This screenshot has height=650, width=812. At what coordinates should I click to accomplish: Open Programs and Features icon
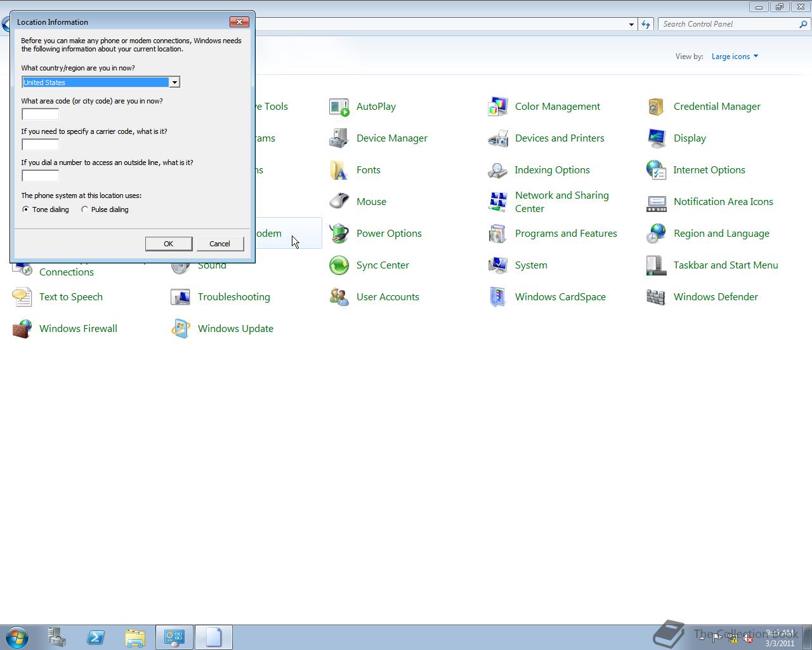click(x=498, y=234)
